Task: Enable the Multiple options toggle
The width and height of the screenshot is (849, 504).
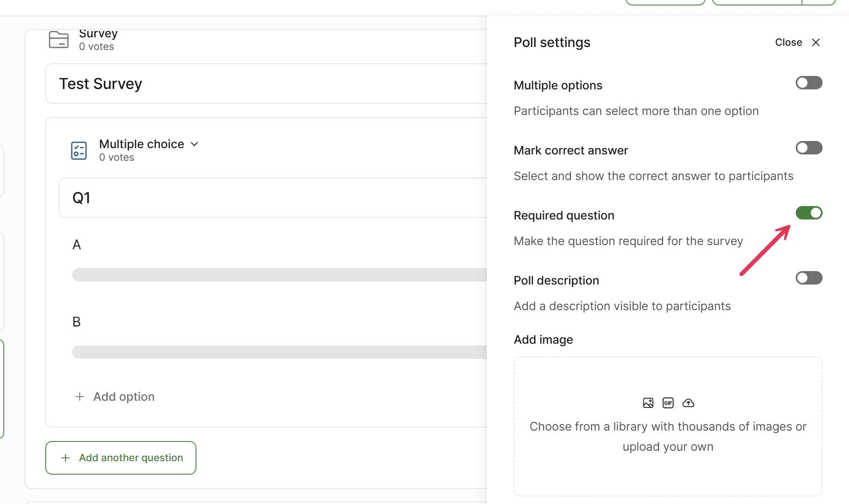Action: click(809, 83)
